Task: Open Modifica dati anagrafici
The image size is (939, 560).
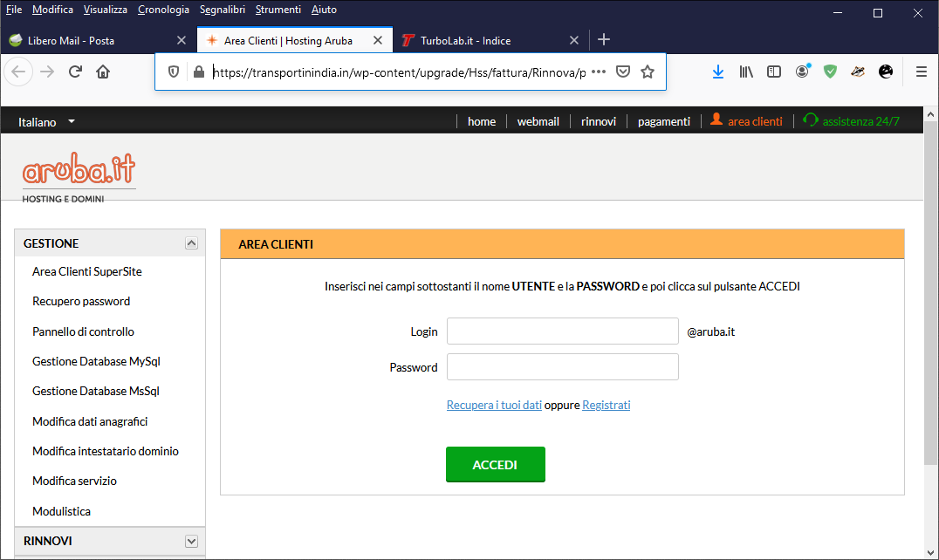Action: [x=90, y=421]
